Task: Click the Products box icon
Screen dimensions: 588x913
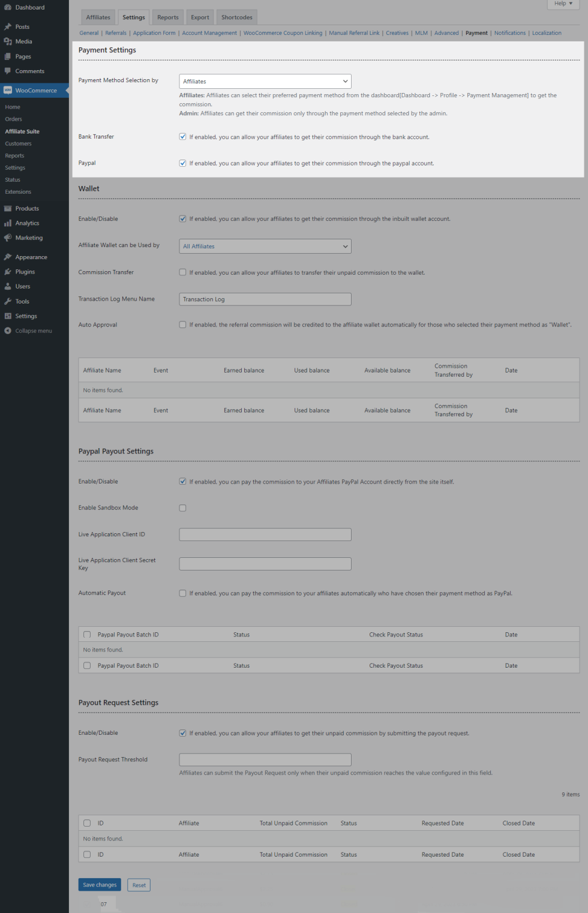Action: 8,209
